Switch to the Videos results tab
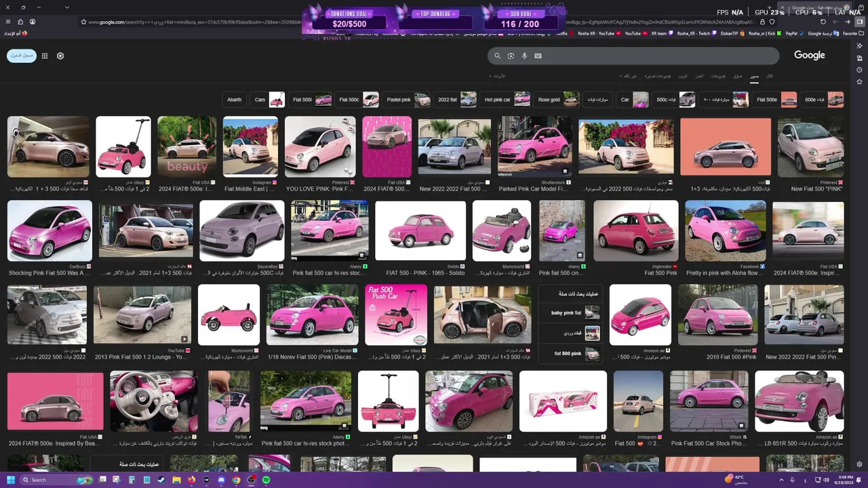Screen dimensions: 868x488 [718, 76]
